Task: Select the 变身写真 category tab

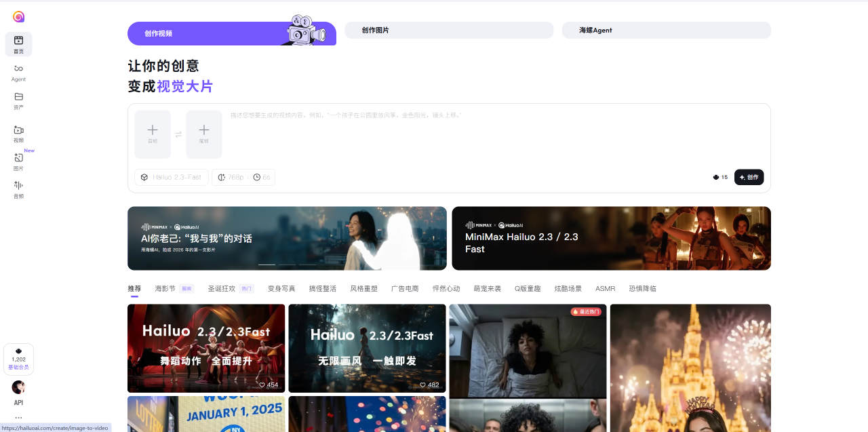Action: tap(281, 288)
